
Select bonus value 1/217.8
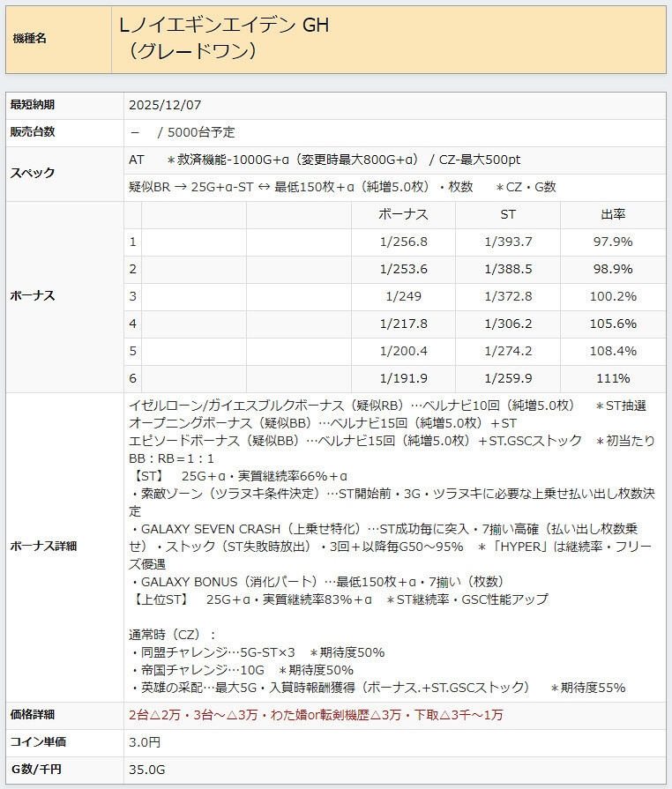tap(404, 324)
